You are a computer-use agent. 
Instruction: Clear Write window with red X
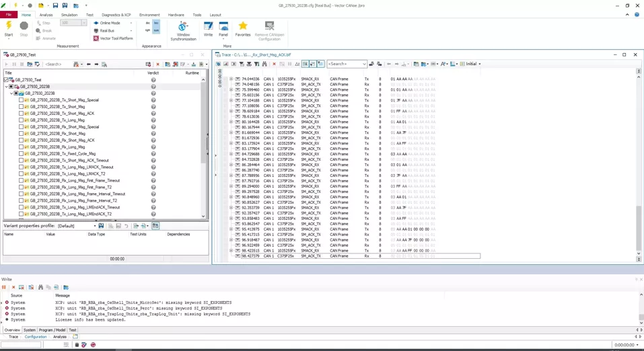point(13,287)
